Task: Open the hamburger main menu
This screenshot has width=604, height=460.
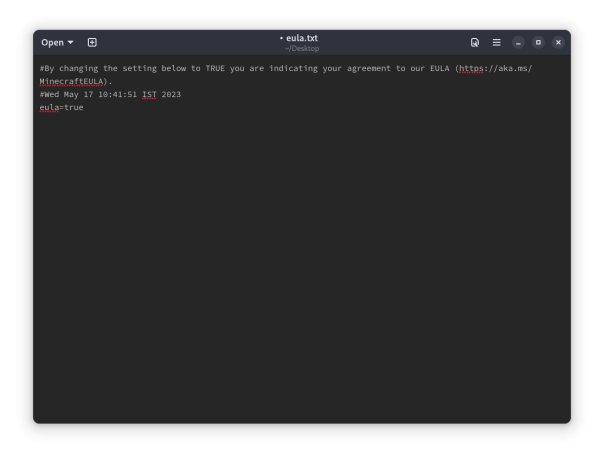Action: pyautogui.click(x=496, y=42)
